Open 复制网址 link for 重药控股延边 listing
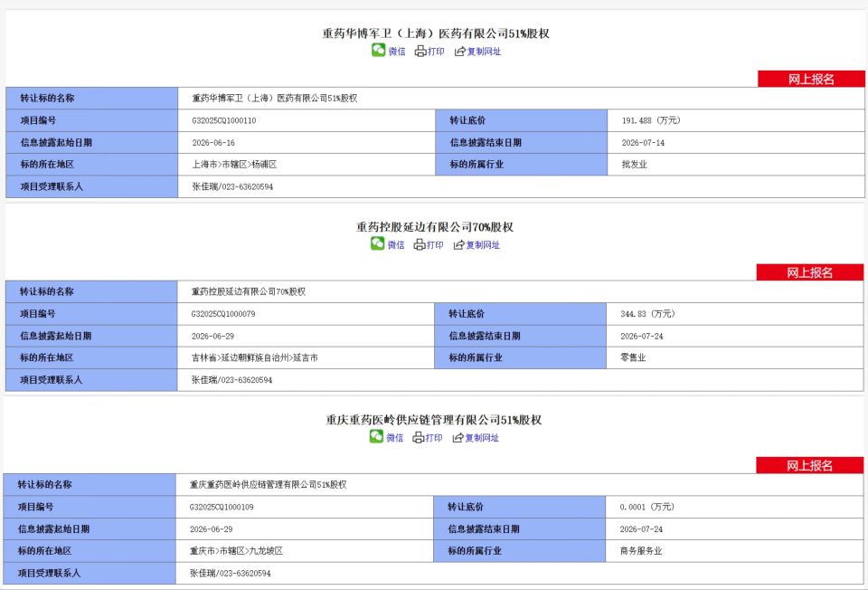Image resolution: width=868 pixels, height=590 pixels. (x=483, y=245)
